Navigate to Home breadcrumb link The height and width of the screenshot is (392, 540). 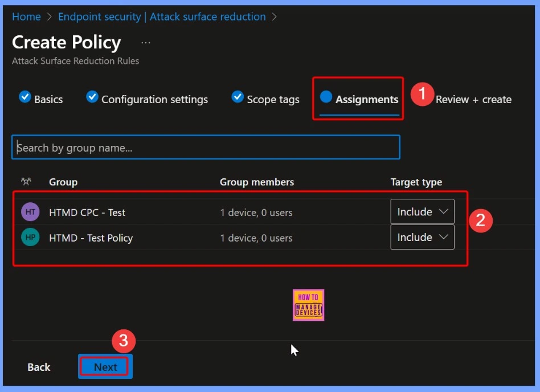pos(26,17)
